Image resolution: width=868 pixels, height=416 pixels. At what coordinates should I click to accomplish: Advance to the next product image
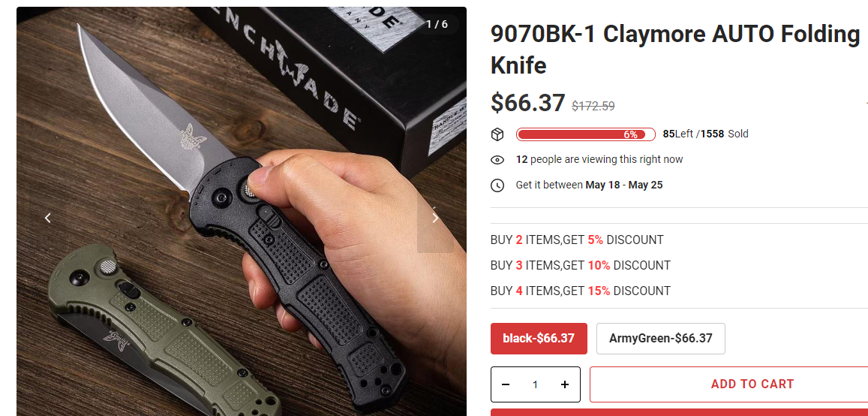[435, 219]
